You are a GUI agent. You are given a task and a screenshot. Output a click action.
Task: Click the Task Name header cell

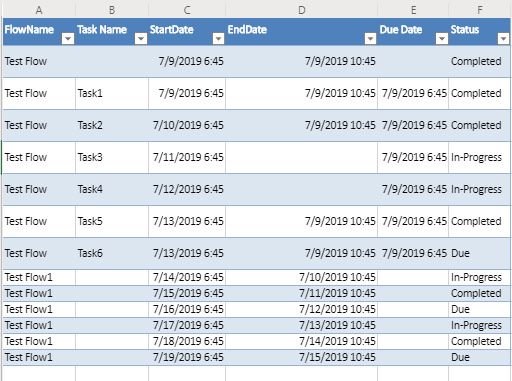pos(112,32)
